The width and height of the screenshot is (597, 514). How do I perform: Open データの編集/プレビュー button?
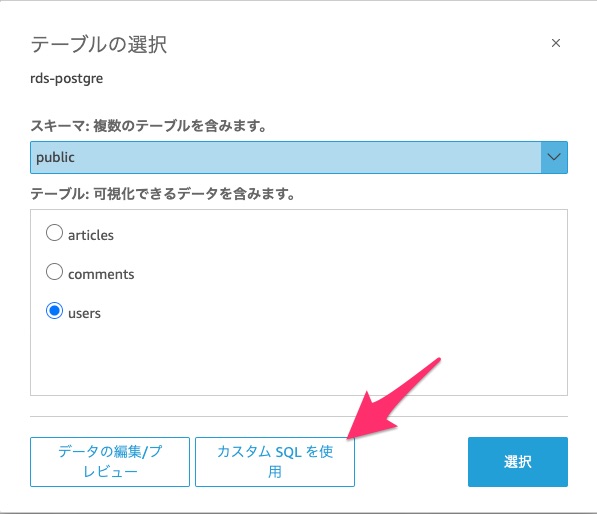[110, 462]
